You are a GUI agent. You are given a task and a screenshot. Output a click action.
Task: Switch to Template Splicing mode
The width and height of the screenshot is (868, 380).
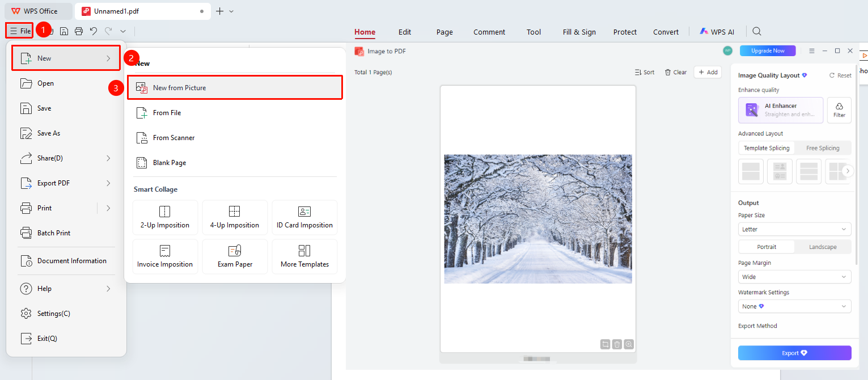click(x=767, y=148)
